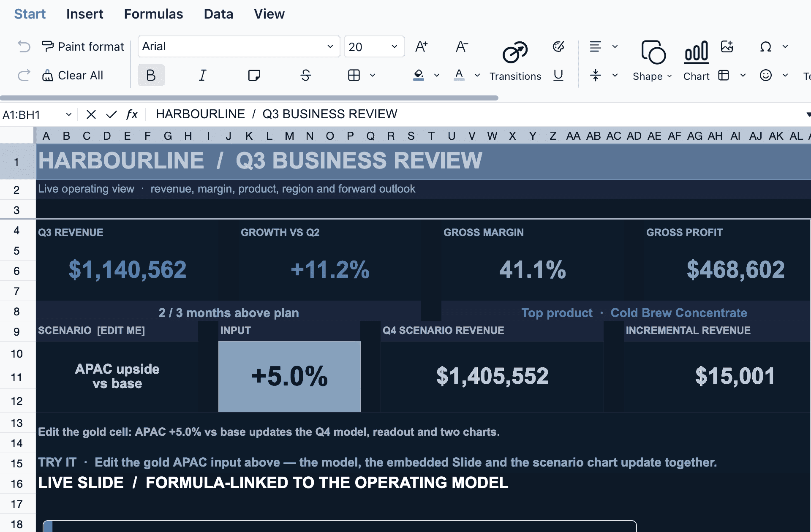The image size is (811, 532).
Task: Click the cell borders icon
Action: tap(354, 75)
